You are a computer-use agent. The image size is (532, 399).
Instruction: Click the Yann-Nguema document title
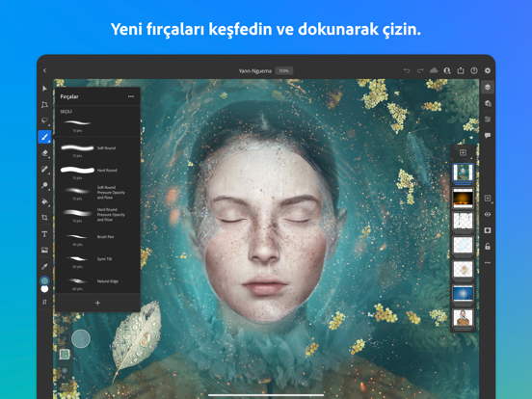click(255, 71)
